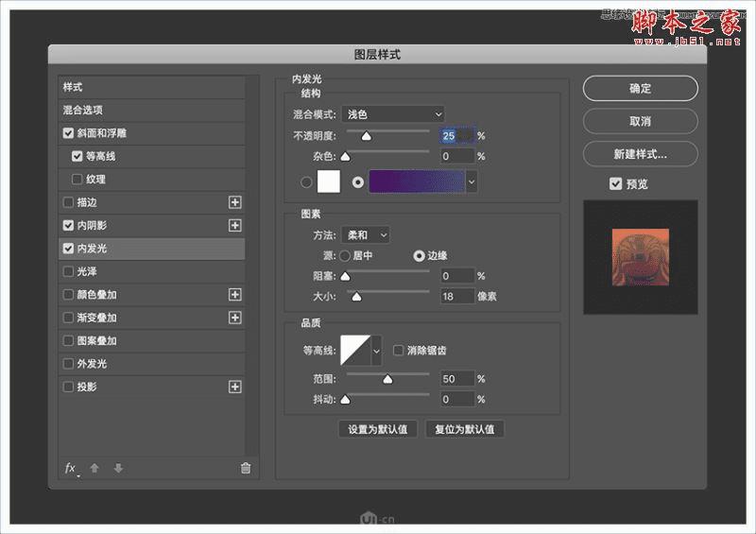Open the 混合选项 section
Image resolution: width=756 pixels, height=534 pixels.
click(x=152, y=110)
